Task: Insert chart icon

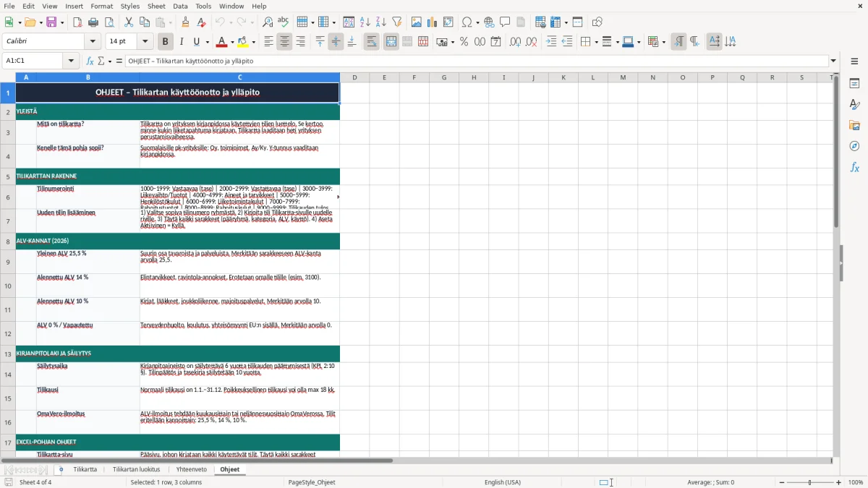Action: click(433, 22)
